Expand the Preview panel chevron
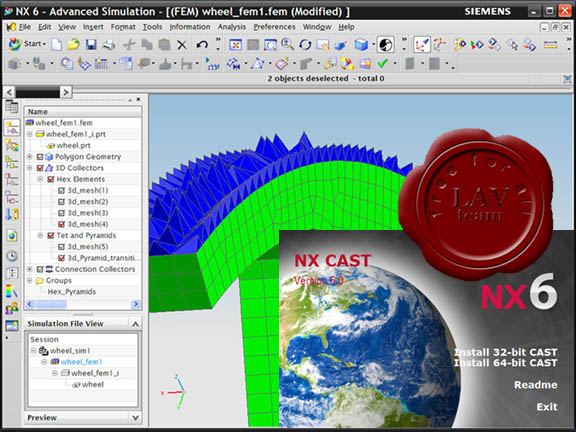Screen dimensions: 576x432 [x=135, y=418]
